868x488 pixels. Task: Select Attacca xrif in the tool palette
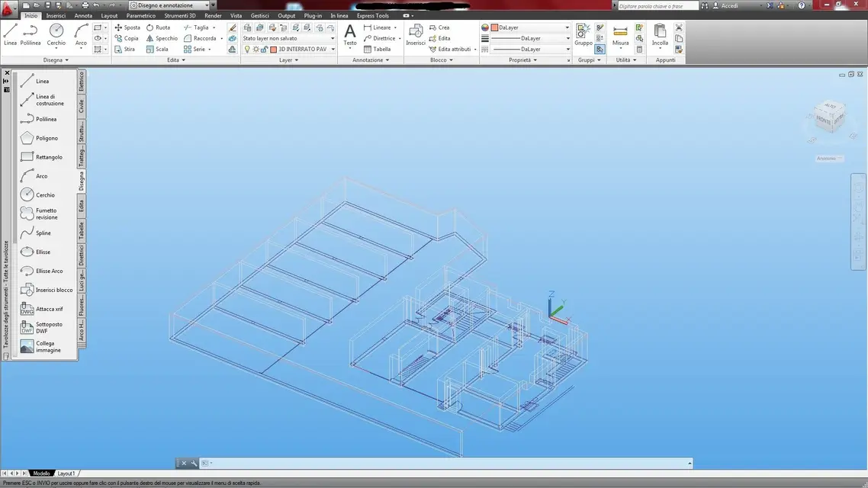[41, 309]
